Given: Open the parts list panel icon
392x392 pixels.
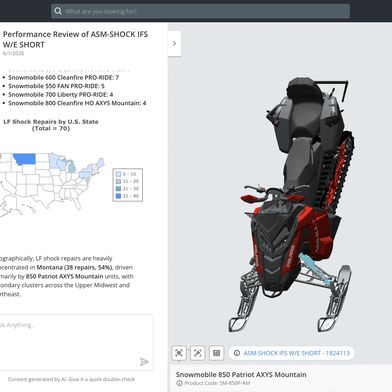Looking at the screenshot, I should pyautogui.click(x=216, y=353).
